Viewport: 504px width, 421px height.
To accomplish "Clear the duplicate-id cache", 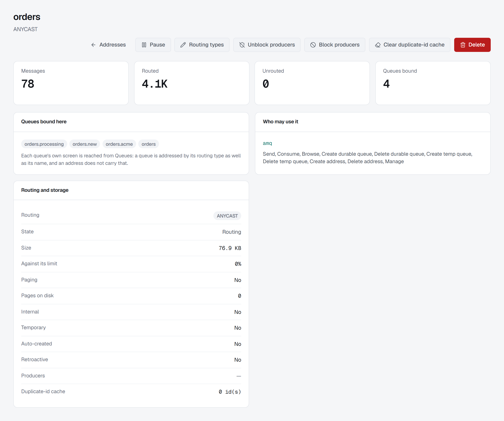I will click(x=410, y=45).
